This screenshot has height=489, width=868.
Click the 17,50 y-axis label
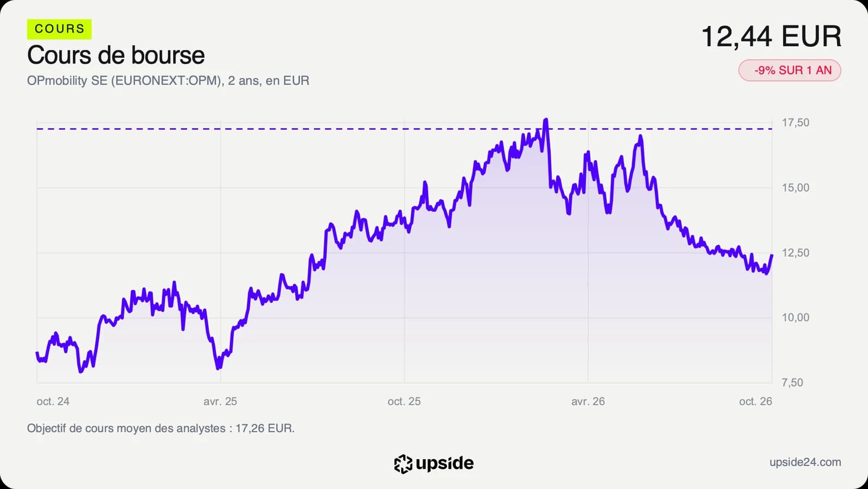[795, 123]
